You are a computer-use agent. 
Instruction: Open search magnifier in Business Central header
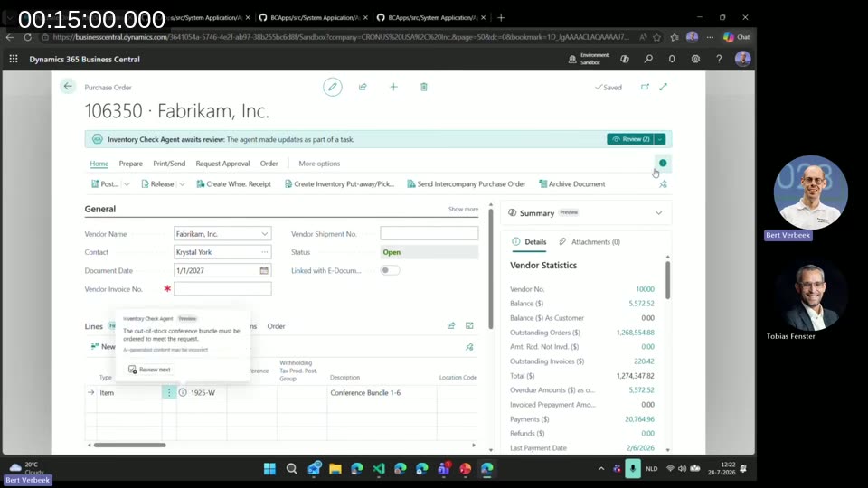648,59
